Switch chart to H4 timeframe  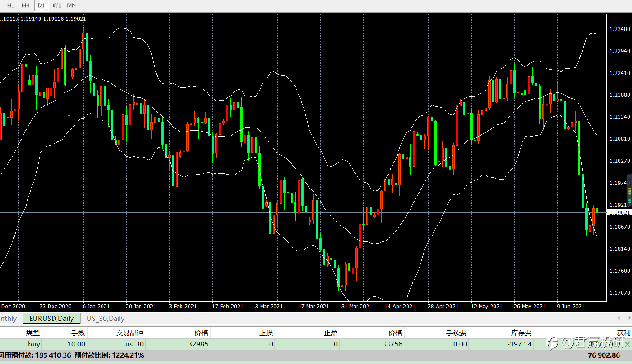click(26, 5)
